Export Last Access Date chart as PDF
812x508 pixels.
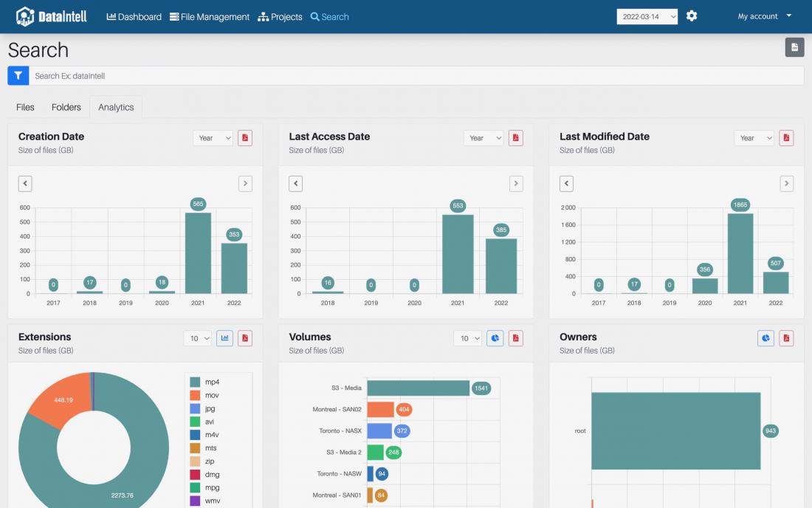pos(516,138)
